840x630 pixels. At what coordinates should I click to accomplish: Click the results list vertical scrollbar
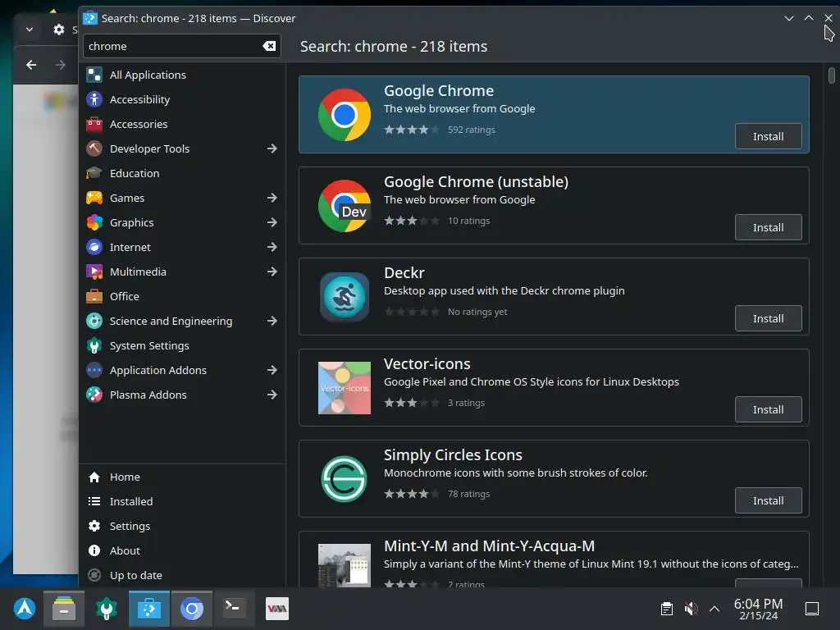click(831, 75)
